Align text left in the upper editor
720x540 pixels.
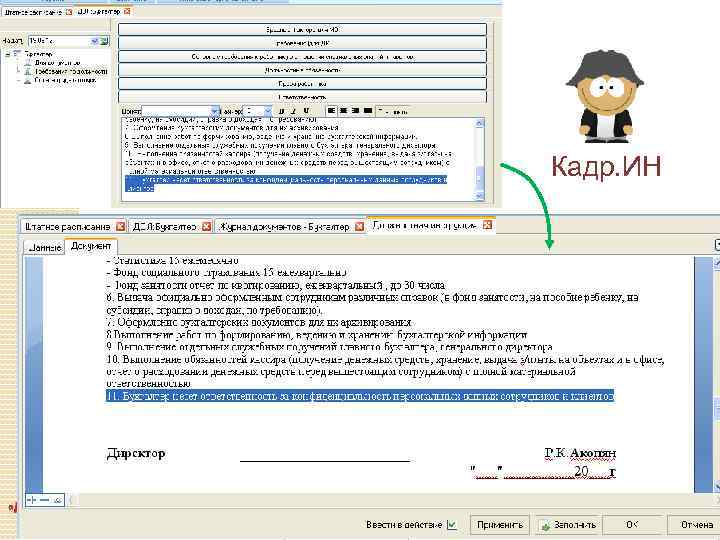tap(332, 111)
